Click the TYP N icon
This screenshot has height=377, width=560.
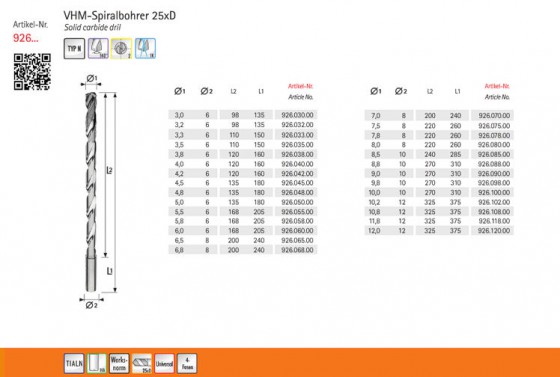[x=74, y=49]
